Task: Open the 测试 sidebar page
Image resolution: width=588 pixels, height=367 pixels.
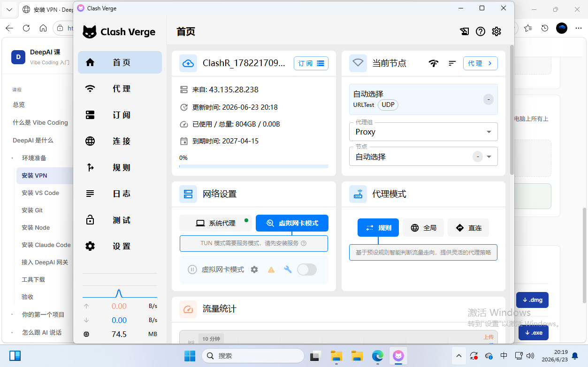Action: click(120, 220)
